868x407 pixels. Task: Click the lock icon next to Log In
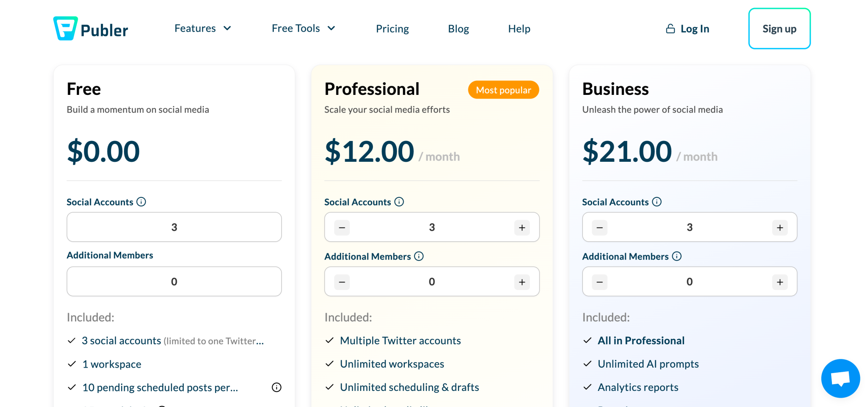click(x=670, y=28)
